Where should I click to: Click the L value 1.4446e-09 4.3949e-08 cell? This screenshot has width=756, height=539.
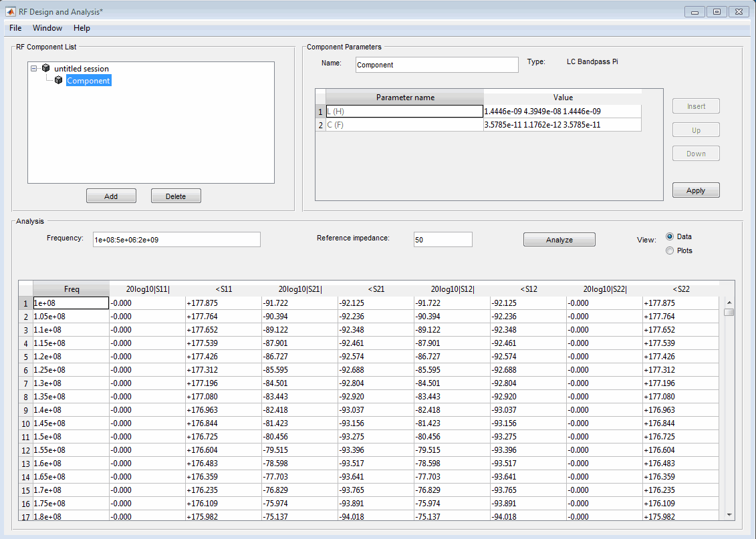[x=562, y=112]
